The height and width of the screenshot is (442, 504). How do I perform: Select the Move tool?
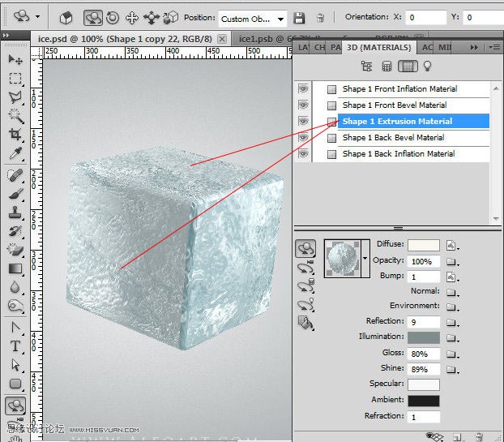[15, 59]
